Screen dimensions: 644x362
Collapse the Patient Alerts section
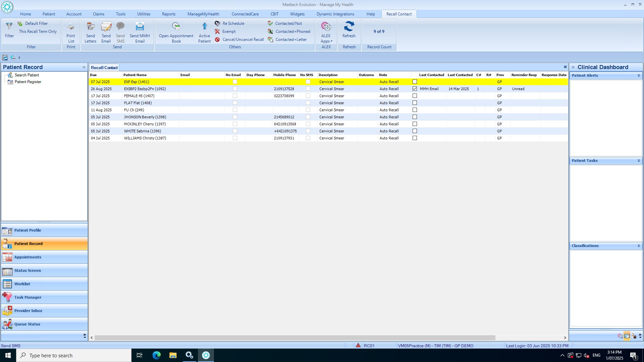coord(639,76)
